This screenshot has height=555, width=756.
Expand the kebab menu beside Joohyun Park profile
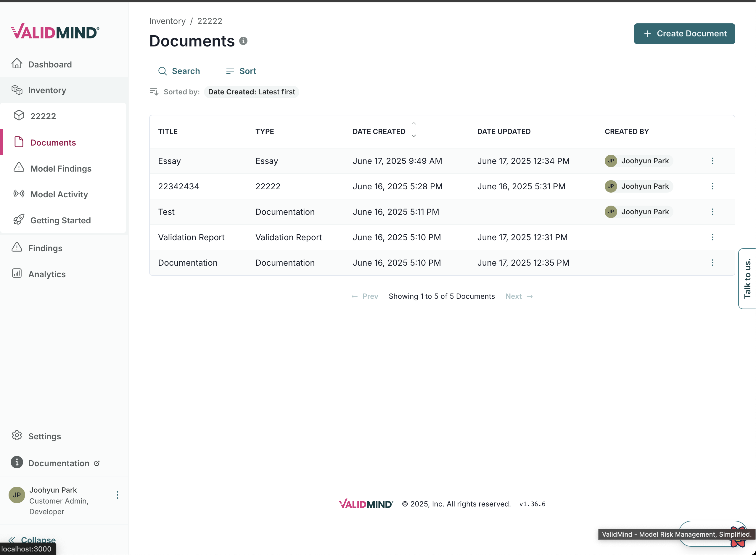117,495
